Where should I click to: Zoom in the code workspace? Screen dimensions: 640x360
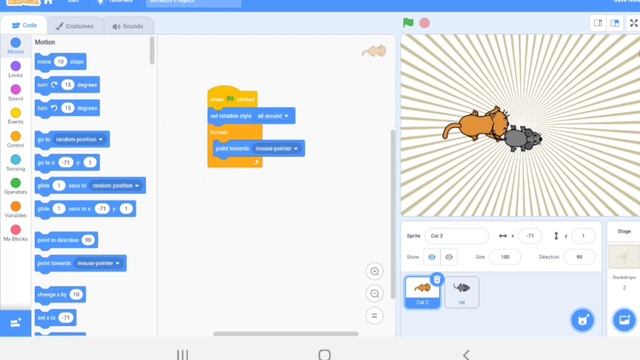(374, 271)
